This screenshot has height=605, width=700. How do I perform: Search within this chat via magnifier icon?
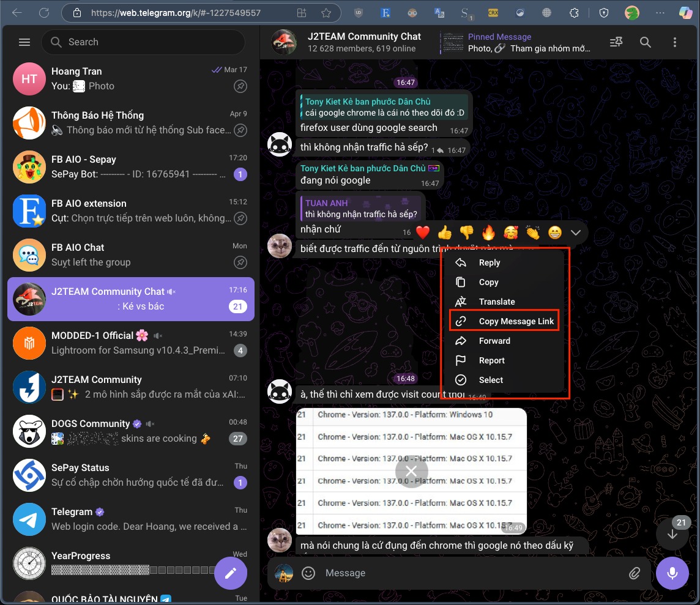[x=645, y=42]
